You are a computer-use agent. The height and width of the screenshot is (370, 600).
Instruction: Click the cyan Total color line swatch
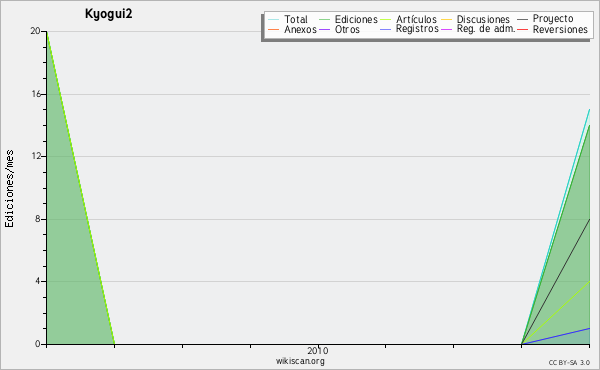point(274,19)
